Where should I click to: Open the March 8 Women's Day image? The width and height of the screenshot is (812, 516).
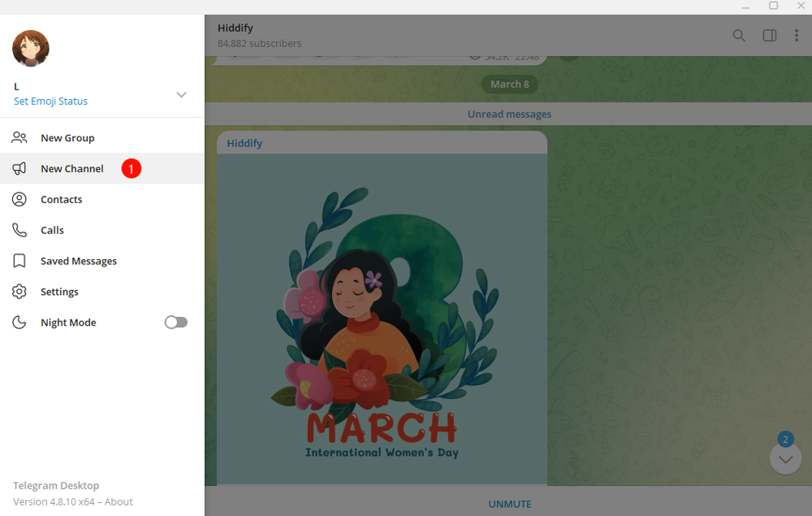382,319
